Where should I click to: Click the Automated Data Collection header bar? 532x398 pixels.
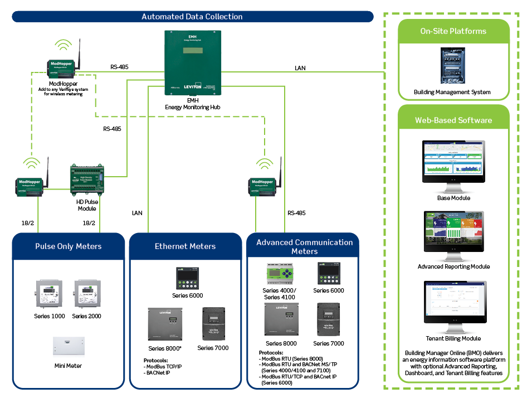pos(192,17)
